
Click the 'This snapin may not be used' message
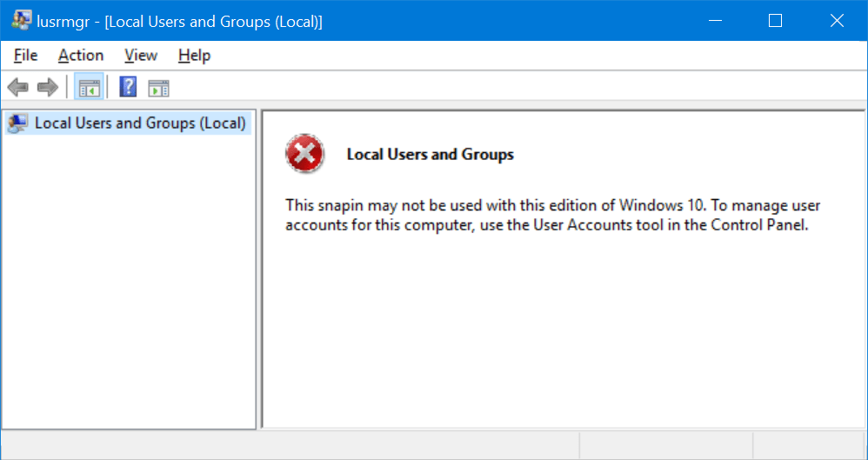click(x=552, y=216)
